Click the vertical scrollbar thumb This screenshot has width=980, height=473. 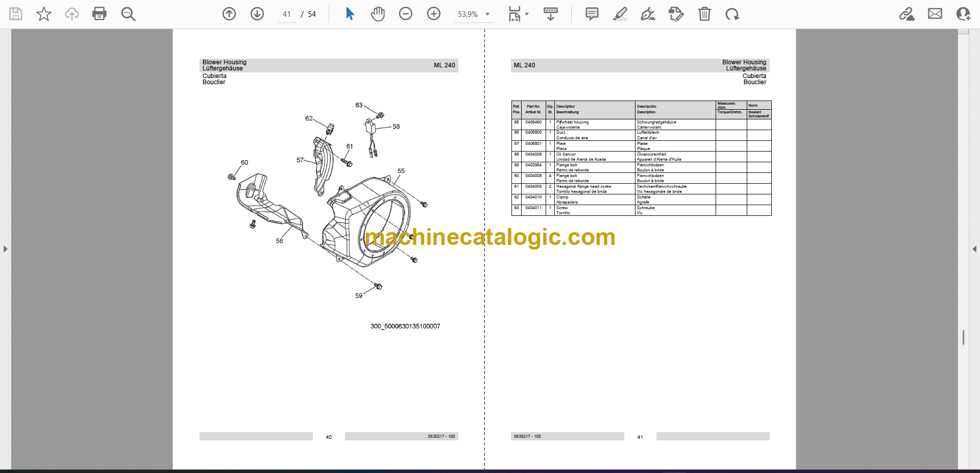(963, 337)
